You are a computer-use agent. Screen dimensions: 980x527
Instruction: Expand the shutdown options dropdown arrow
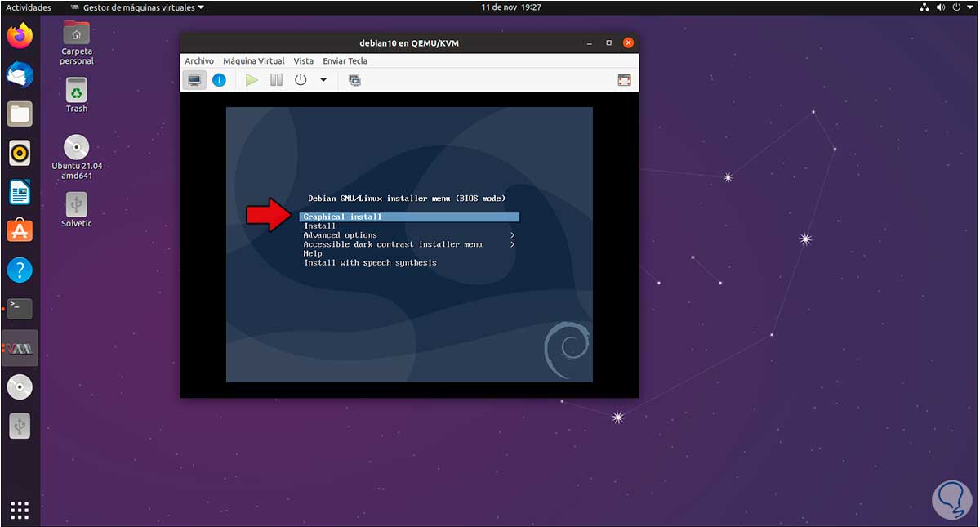click(323, 80)
